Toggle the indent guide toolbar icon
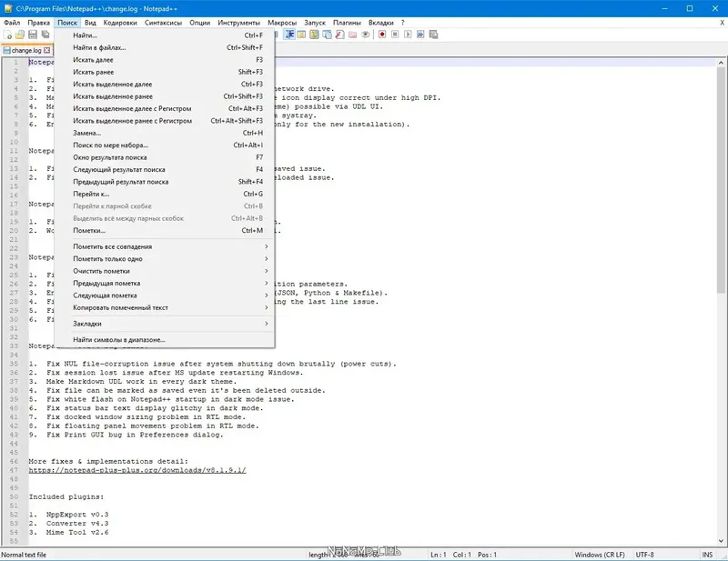 point(289,35)
